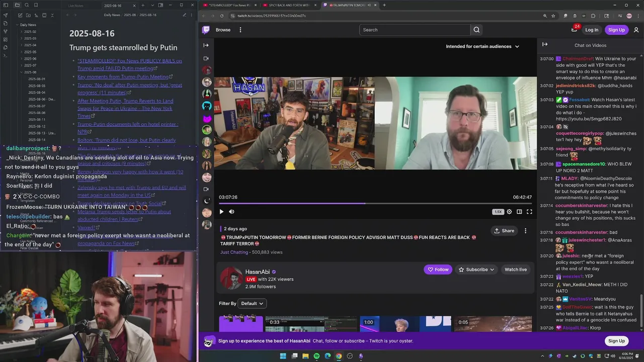Image resolution: width=644 pixels, height=362 pixels.
Task: Click the new folder icon in Obsidian
Action: pyautogui.click(x=27, y=15)
